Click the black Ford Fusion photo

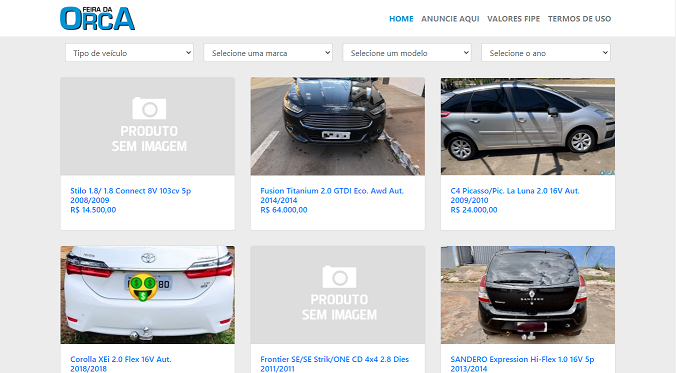338,126
